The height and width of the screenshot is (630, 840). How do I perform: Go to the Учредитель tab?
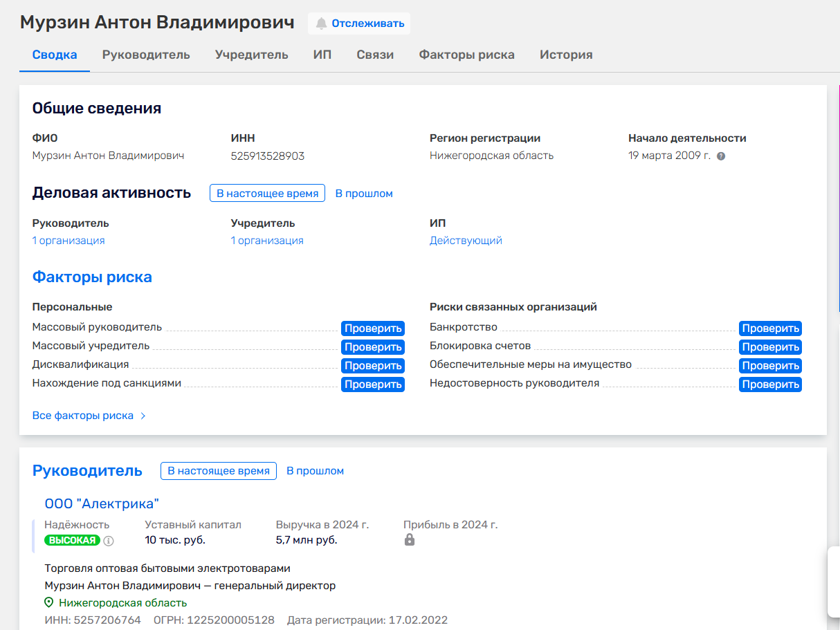point(251,55)
